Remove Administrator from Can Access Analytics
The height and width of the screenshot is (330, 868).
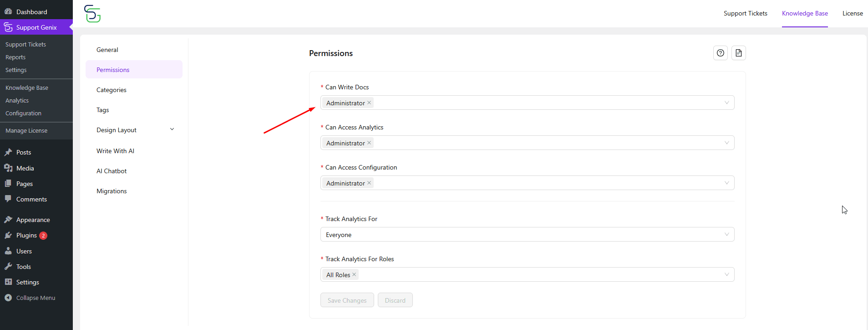[x=369, y=143]
